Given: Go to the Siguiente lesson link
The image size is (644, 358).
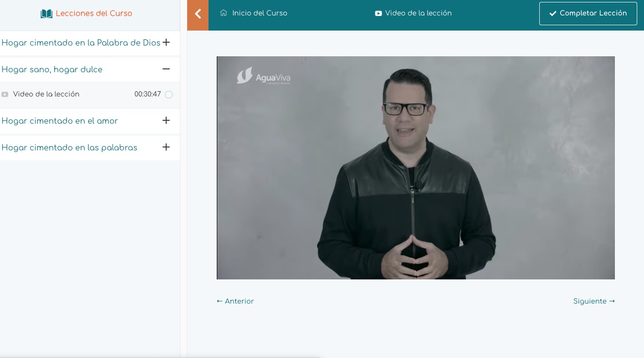Looking at the screenshot, I should pos(594,301).
